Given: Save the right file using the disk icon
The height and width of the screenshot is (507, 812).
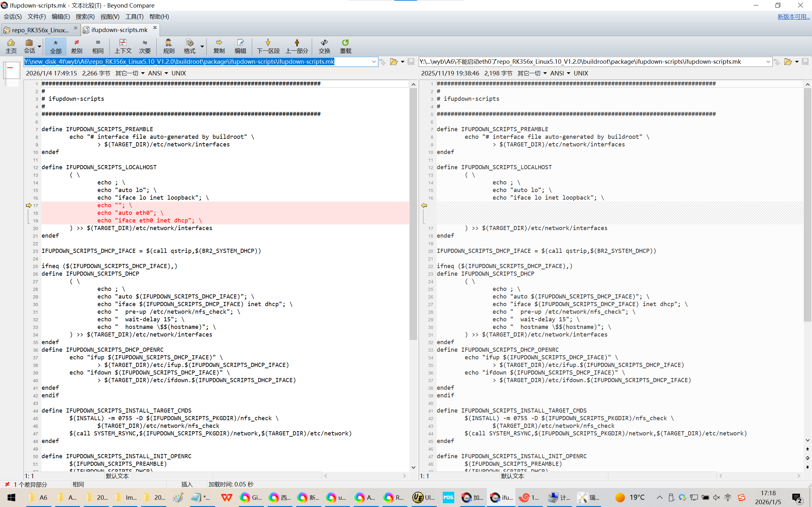Looking at the screenshot, I should (x=805, y=62).
